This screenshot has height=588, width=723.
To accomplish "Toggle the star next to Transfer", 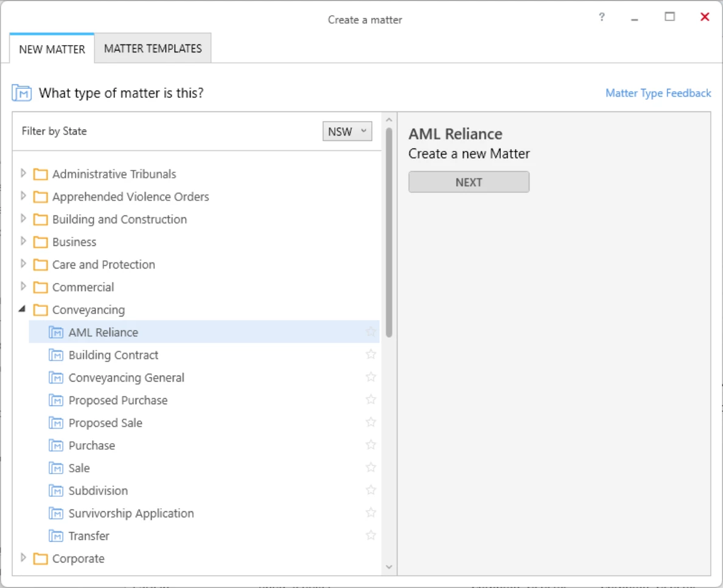I will coord(371,535).
